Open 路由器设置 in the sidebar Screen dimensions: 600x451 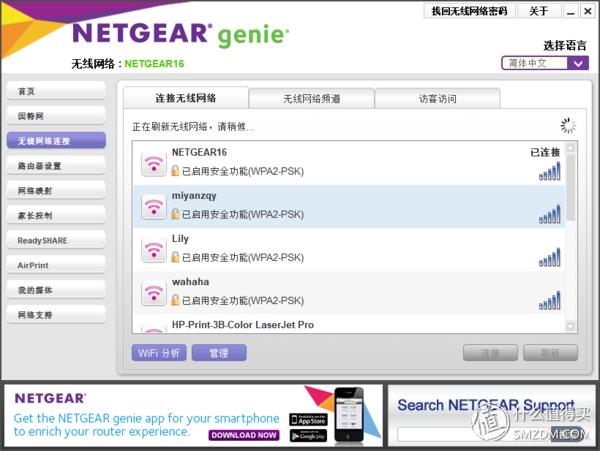(56, 166)
